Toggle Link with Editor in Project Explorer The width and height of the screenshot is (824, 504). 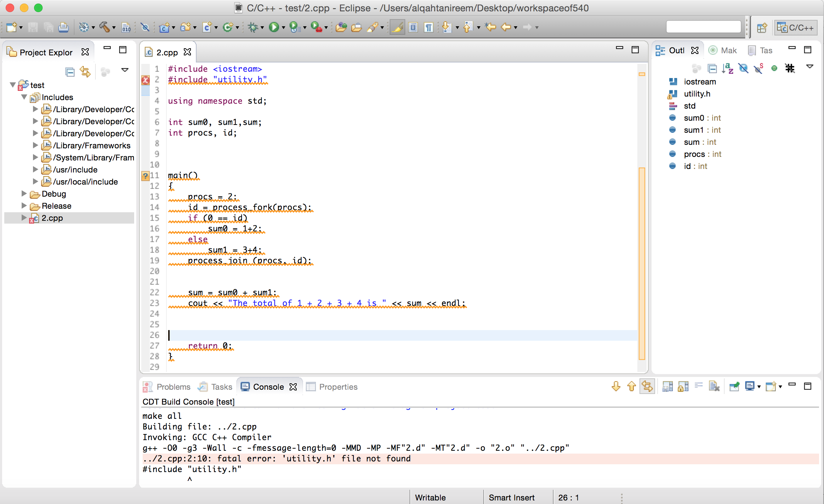pyautogui.click(x=85, y=72)
